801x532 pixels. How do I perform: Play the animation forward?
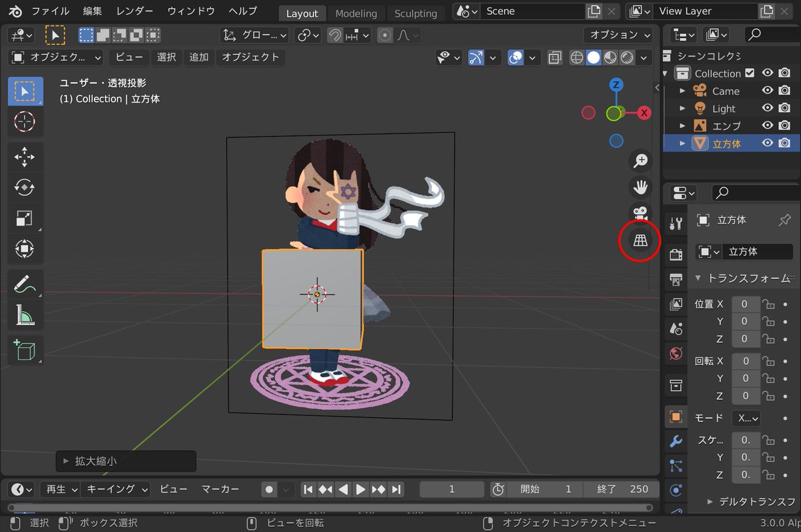(360, 489)
